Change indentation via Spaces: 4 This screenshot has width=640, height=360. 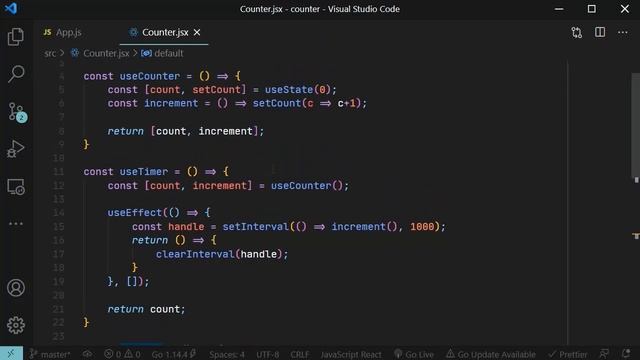click(x=227, y=354)
